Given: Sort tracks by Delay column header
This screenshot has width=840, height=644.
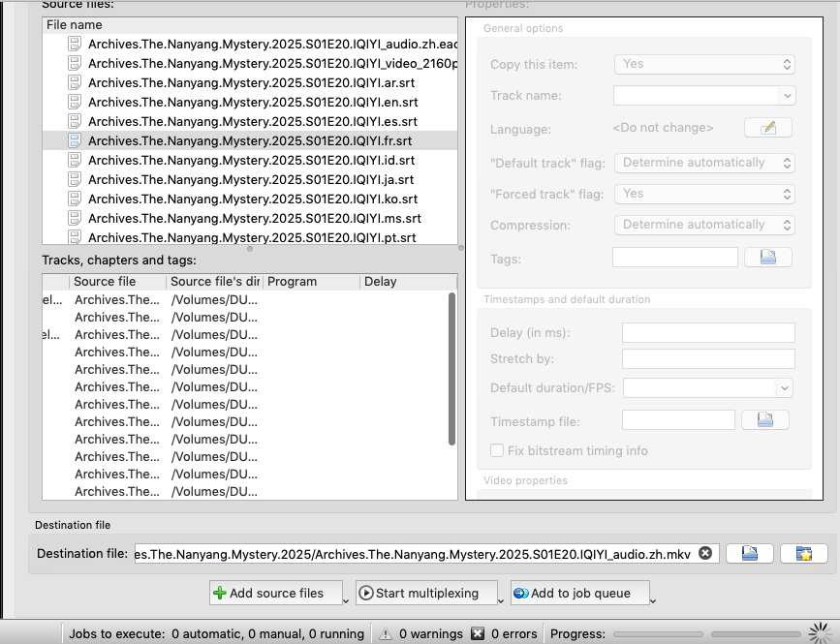Looking at the screenshot, I should (408, 282).
